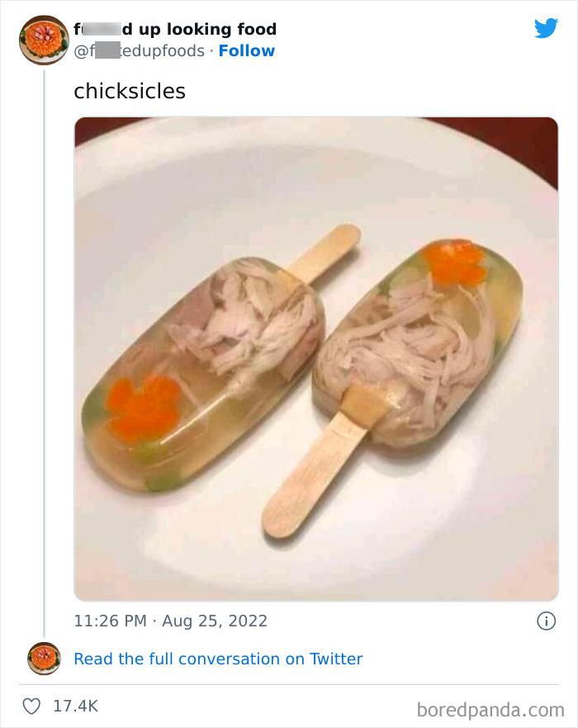The image size is (578, 728).
Task: Click the carrot flower in the left popsicle
Action: click(147, 402)
